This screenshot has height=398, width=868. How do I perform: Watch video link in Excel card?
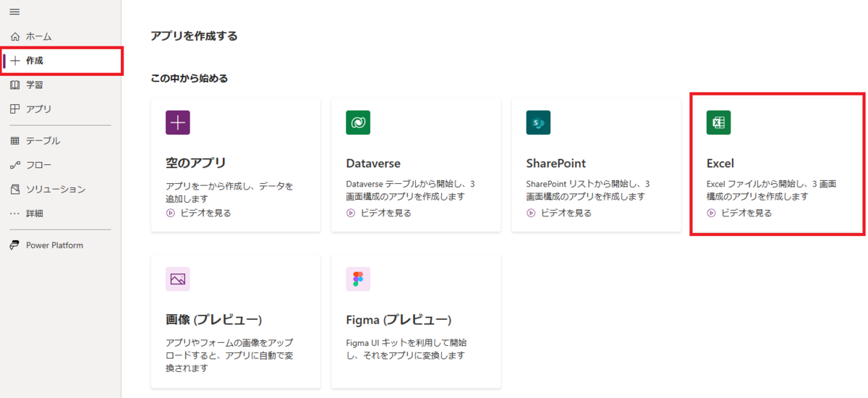pos(746,213)
